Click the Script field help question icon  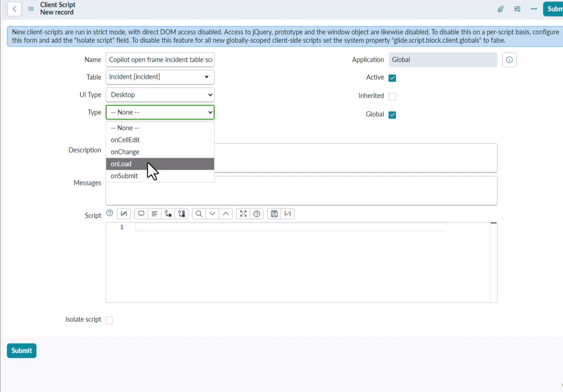click(109, 213)
